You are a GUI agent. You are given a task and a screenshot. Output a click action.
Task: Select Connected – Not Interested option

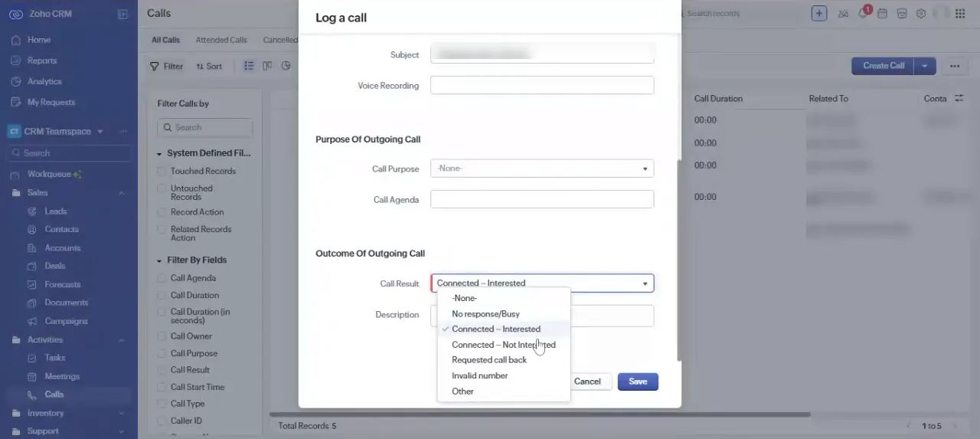pos(504,345)
